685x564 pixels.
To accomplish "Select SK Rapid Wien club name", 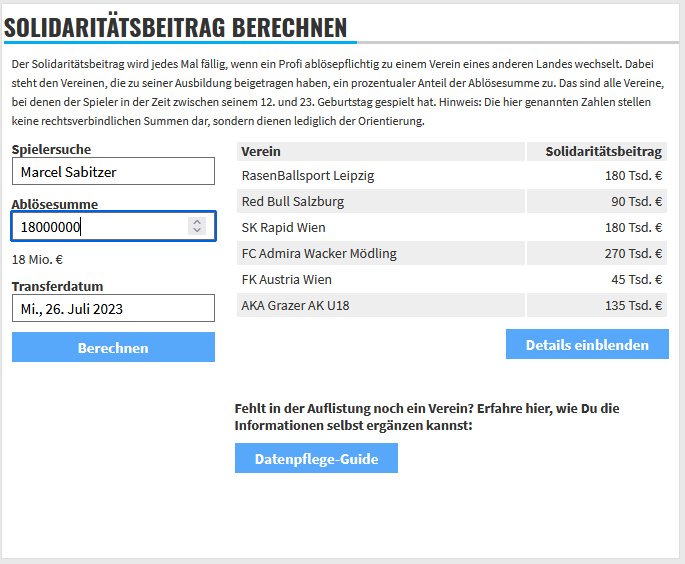I will click(x=284, y=228).
